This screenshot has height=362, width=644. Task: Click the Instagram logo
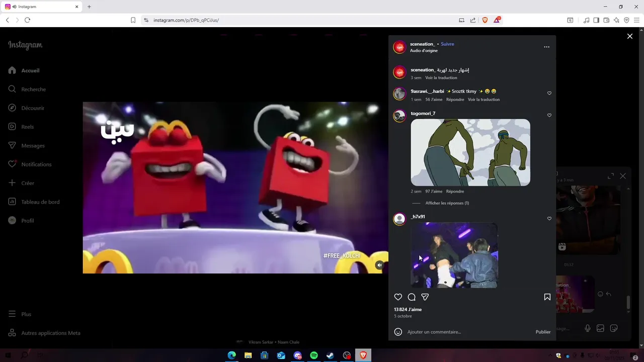(x=25, y=45)
